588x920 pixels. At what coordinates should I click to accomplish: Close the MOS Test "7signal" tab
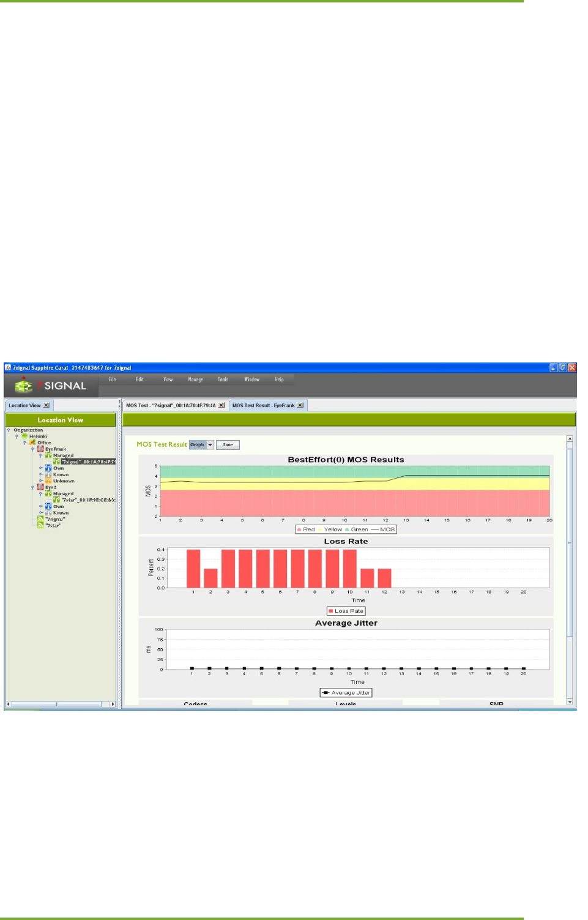point(221,405)
